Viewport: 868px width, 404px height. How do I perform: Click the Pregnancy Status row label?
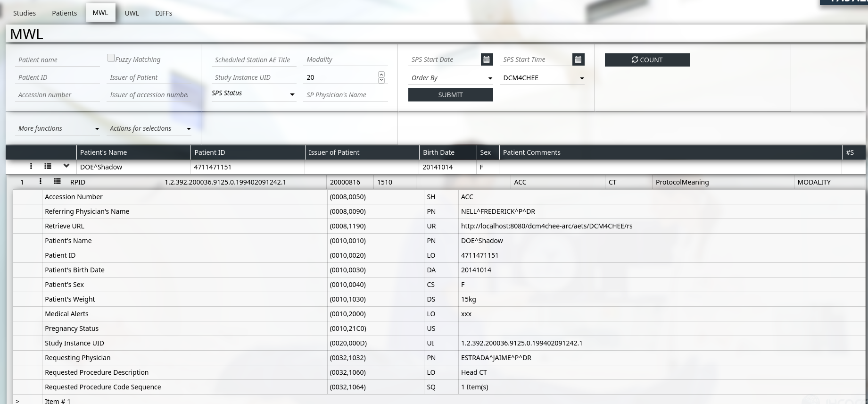point(72,328)
